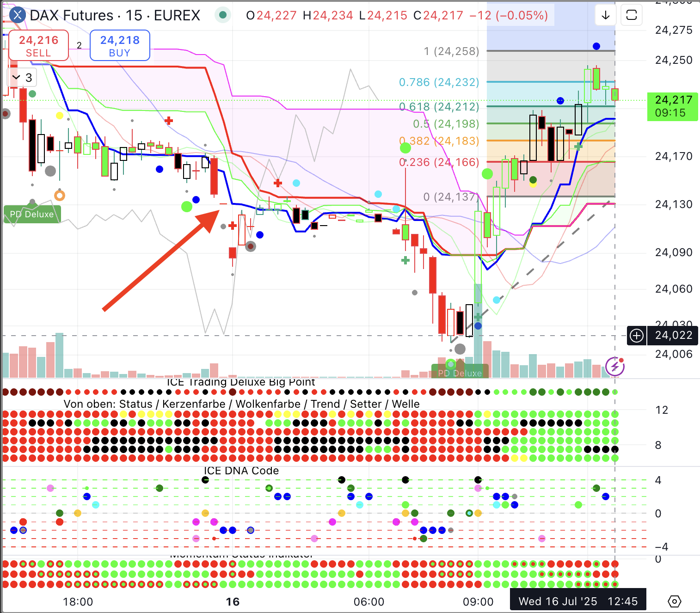The width and height of the screenshot is (700, 613).
Task: Click the rounded rectangle fullscreen icon
Action: point(632,15)
